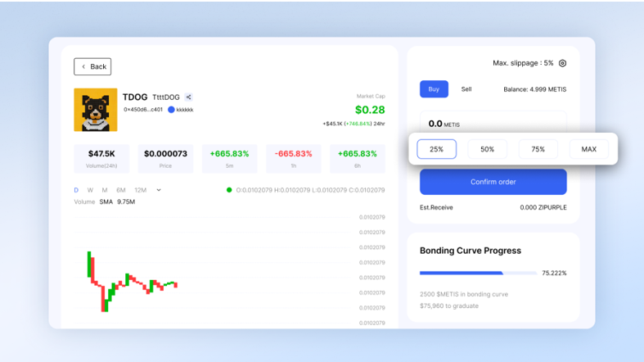Select the 25% amount option
This screenshot has width=644, height=362.
pos(436,149)
